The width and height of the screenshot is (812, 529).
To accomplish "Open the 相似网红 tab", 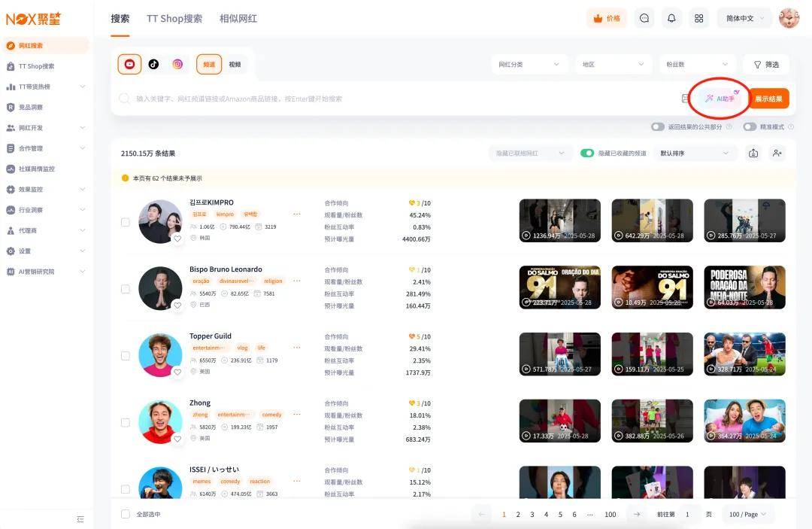I will 238,19.
